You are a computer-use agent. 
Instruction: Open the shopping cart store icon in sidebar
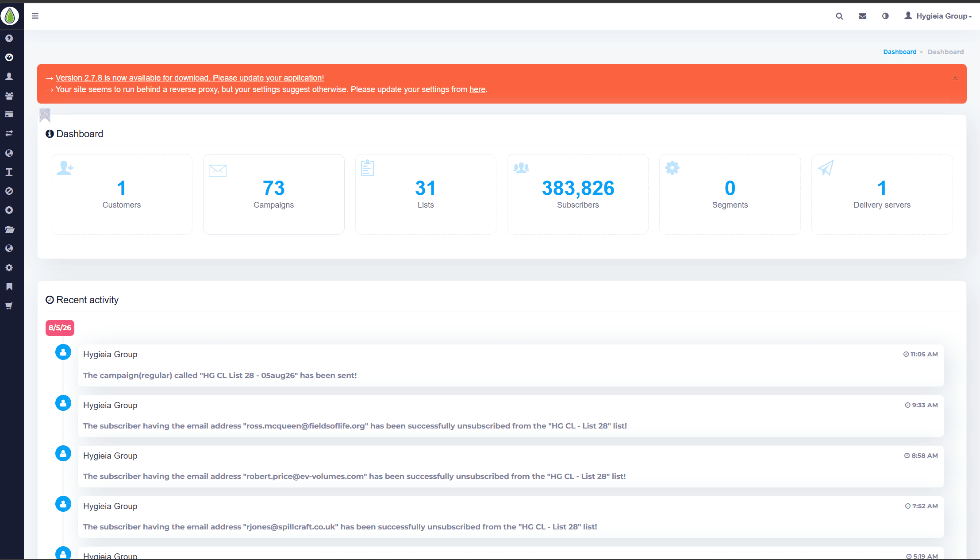click(9, 306)
